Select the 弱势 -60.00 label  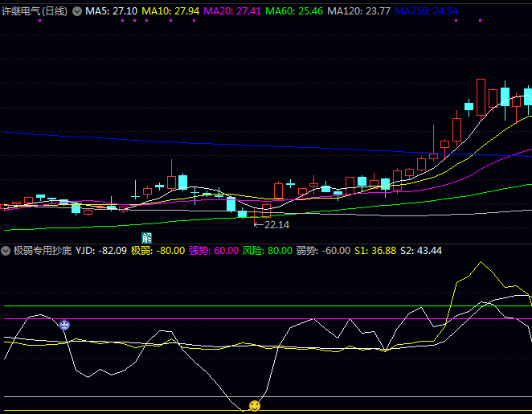point(323,251)
